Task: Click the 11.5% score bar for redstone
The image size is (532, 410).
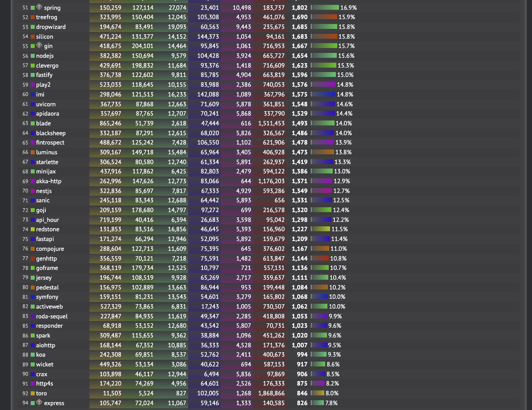Action: coord(320,229)
